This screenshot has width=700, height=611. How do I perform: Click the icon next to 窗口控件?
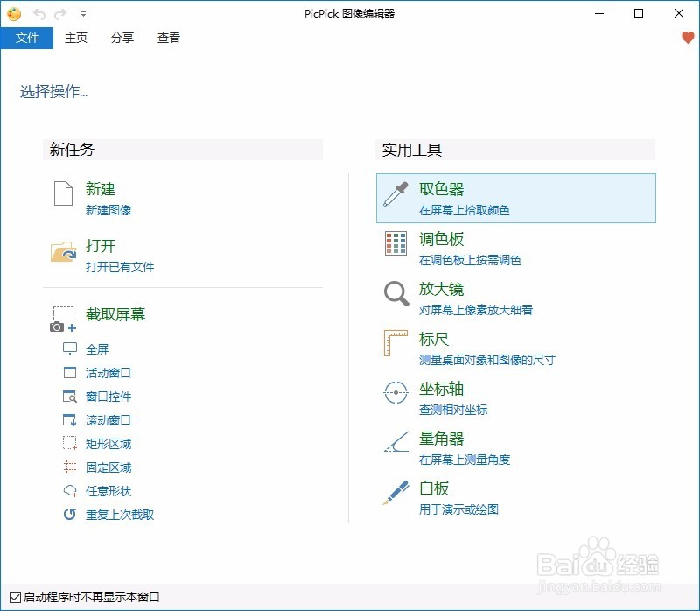click(70, 397)
